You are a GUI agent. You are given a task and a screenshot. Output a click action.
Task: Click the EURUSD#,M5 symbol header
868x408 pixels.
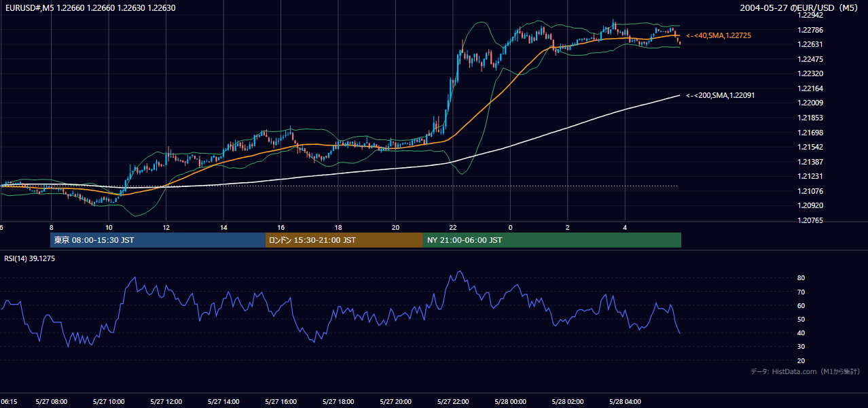[x=90, y=8]
